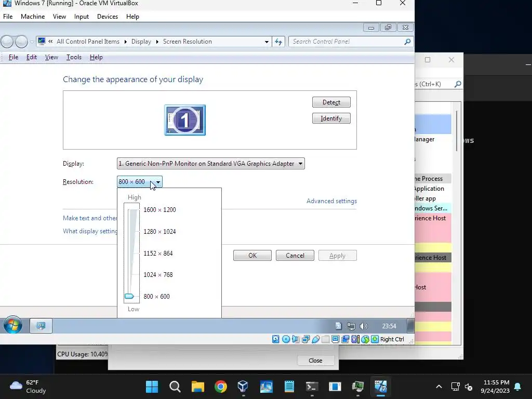Open recent pages dropdown next to Forward
Screen dimensions: 532x399
pyautogui.click(x=32, y=42)
